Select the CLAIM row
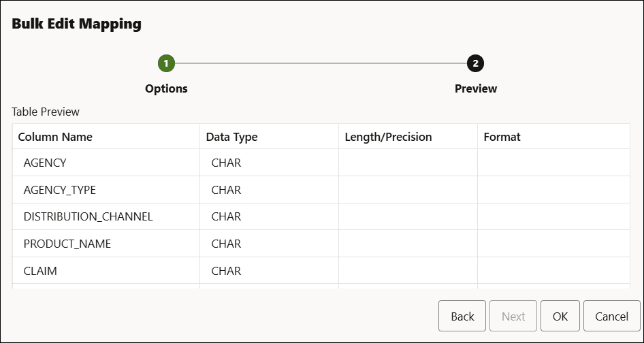This screenshot has width=644, height=343. (x=40, y=271)
